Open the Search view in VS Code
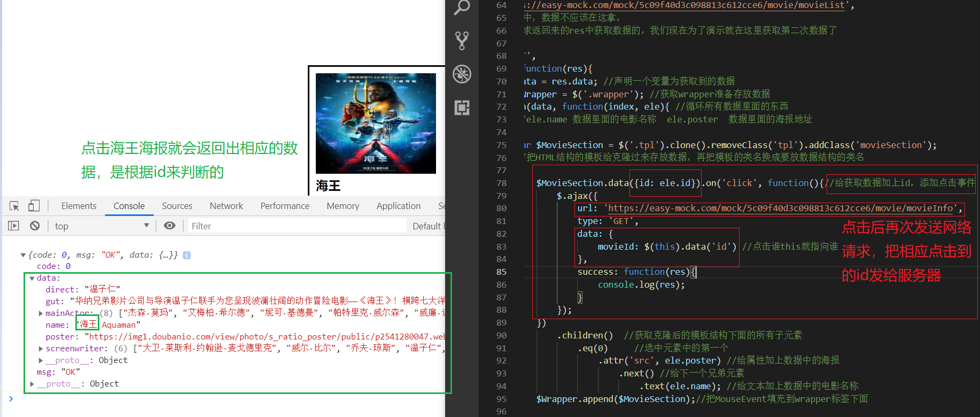The width and height of the screenshot is (980, 417). pos(462,7)
